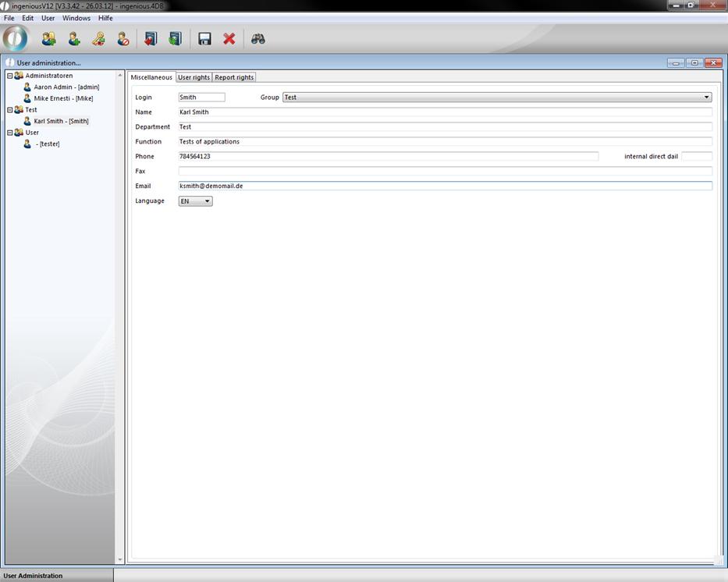The height and width of the screenshot is (582, 728).
Task: Click the book with green arrow icon
Action: [175, 38]
